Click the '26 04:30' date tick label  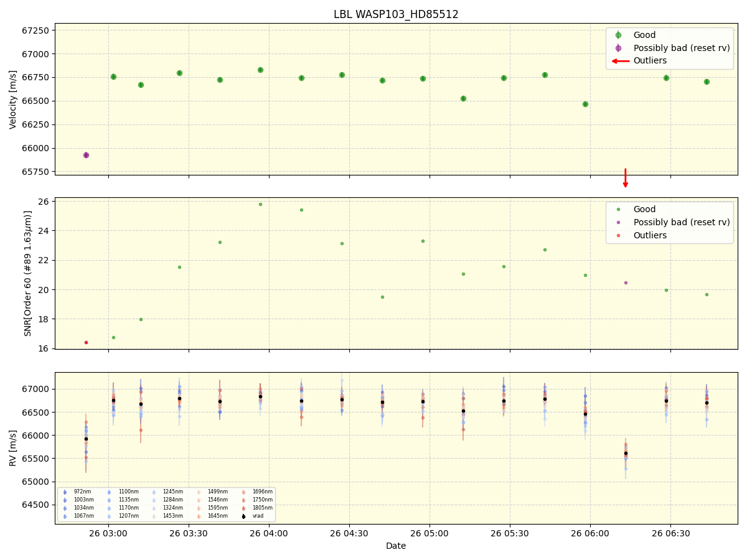pos(349,533)
